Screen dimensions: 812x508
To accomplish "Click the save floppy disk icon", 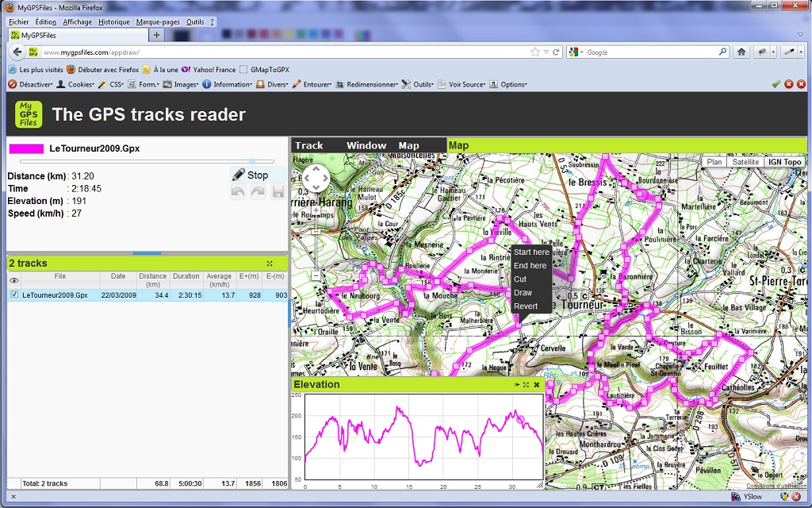I will [278, 192].
